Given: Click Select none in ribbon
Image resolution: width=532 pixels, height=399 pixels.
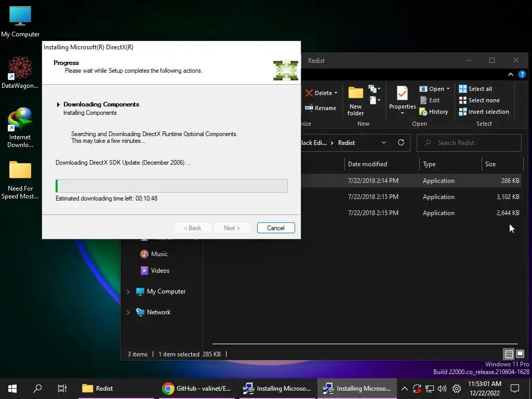Looking at the screenshot, I should pyautogui.click(x=479, y=100).
